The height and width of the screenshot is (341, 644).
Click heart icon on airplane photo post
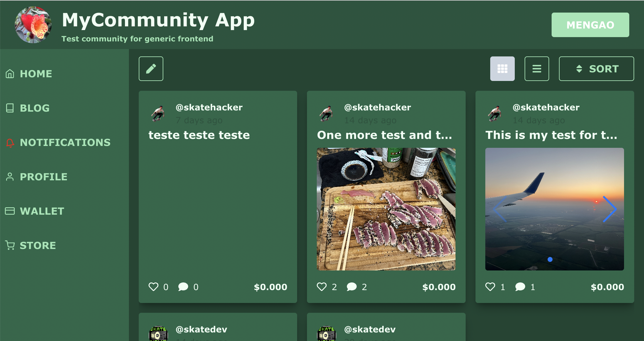pos(490,287)
